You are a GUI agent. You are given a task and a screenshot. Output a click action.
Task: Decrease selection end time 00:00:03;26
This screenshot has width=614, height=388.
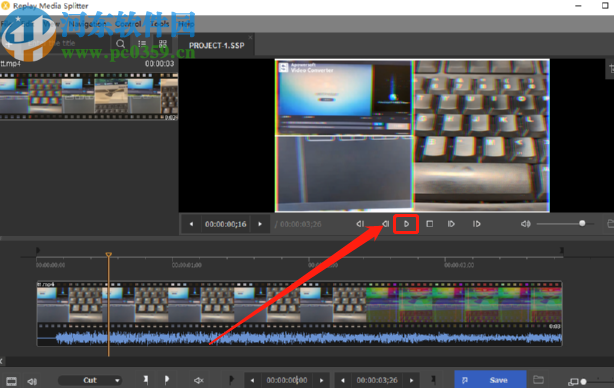343,380
